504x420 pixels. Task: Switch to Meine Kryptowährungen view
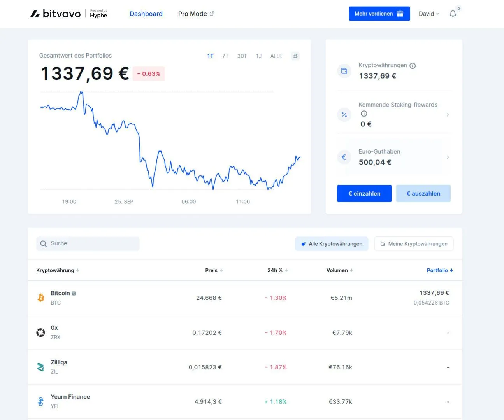(x=414, y=244)
